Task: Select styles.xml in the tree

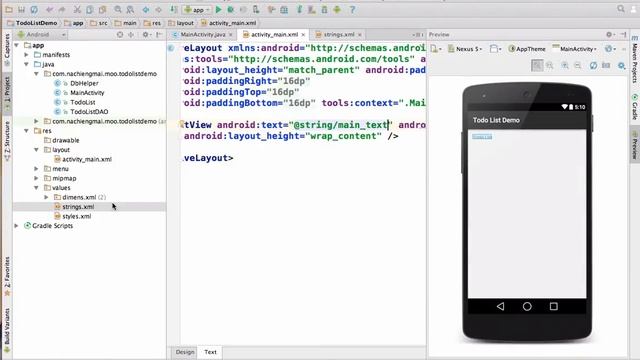Action: point(76,216)
